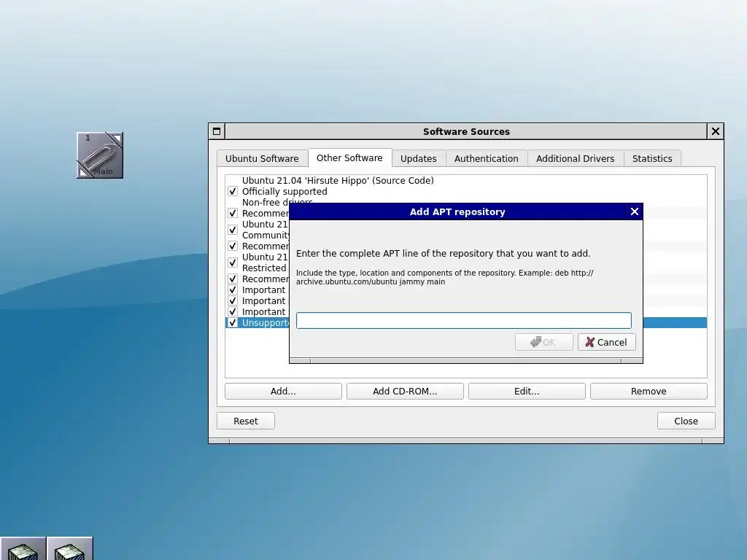This screenshot has height=560, width=747.
Task: Toggle the first Important source checkbox
Action: (x=233, y=290)
